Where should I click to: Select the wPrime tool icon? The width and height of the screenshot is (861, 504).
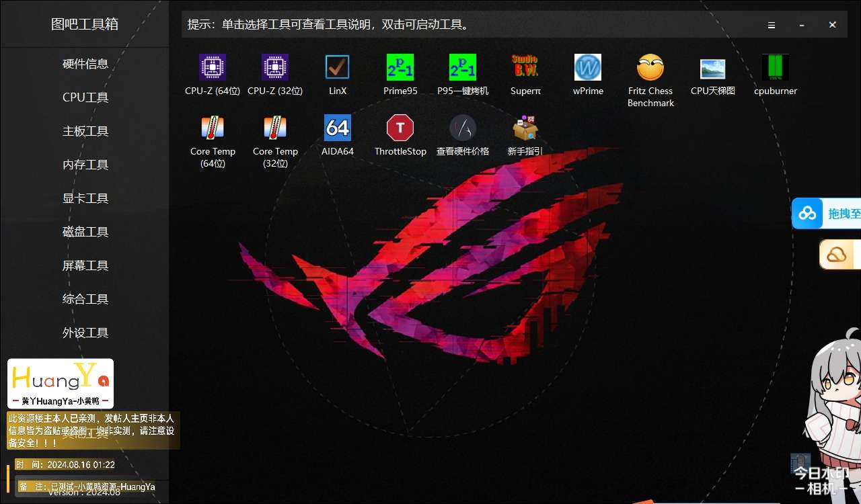coord(588,68)
